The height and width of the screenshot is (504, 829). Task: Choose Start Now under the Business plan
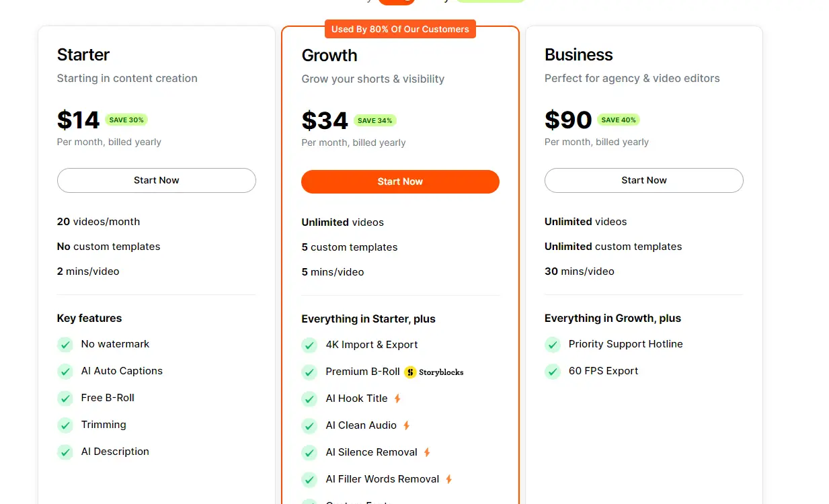click(x=643, y=180)
